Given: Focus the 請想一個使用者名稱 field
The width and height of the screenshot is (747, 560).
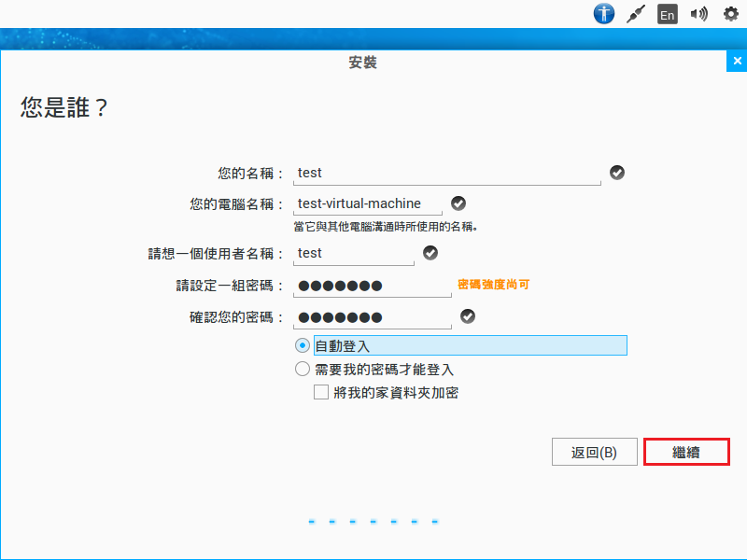Looking at the screenshot, I should tap(353, 254).
